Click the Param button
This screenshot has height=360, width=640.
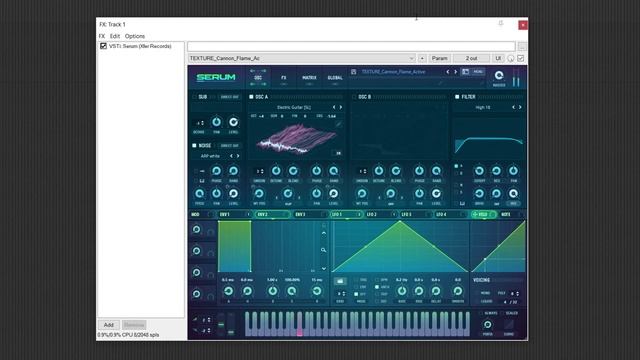(x=440, y=58)
